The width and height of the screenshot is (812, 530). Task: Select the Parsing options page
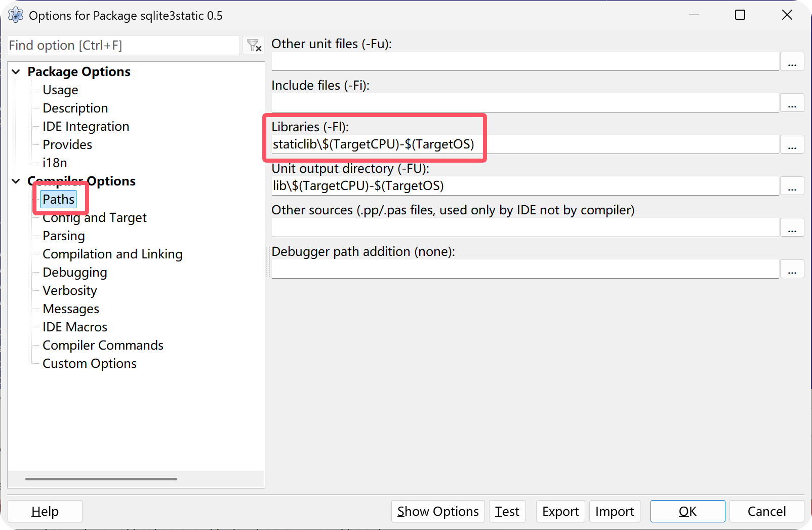point(64,236)
